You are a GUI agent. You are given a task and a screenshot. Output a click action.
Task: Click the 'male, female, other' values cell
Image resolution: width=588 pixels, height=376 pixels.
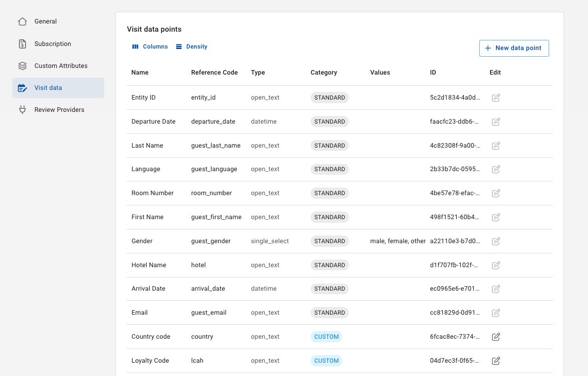pos(398,241)
